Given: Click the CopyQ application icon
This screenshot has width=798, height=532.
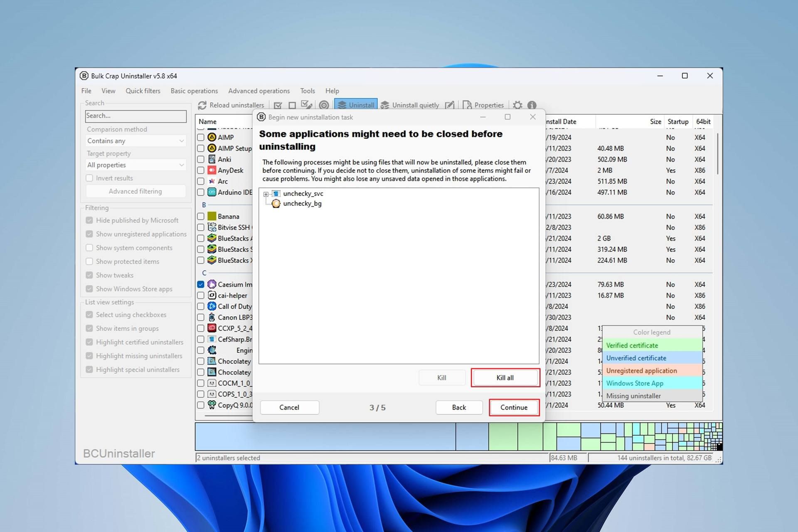Looking at the screenshot, I should click(x=212, y=405).
